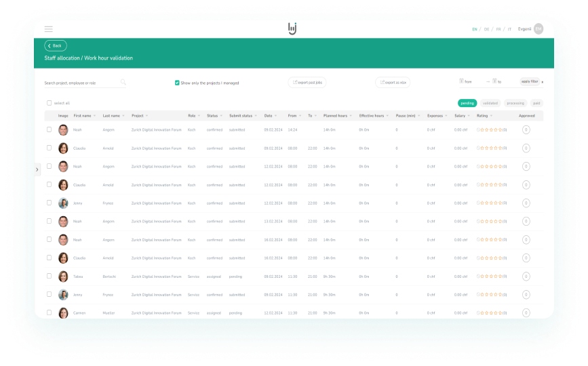588x366 pixels.
Task: Click approved circle for first Noah row
Action: [x=526, y=129]
